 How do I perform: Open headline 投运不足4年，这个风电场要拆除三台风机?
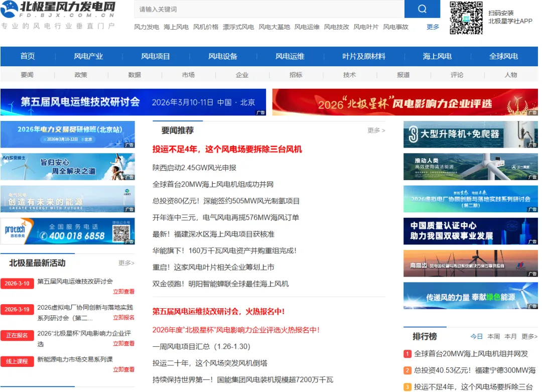pyautogui.click(x=227, y=150)
